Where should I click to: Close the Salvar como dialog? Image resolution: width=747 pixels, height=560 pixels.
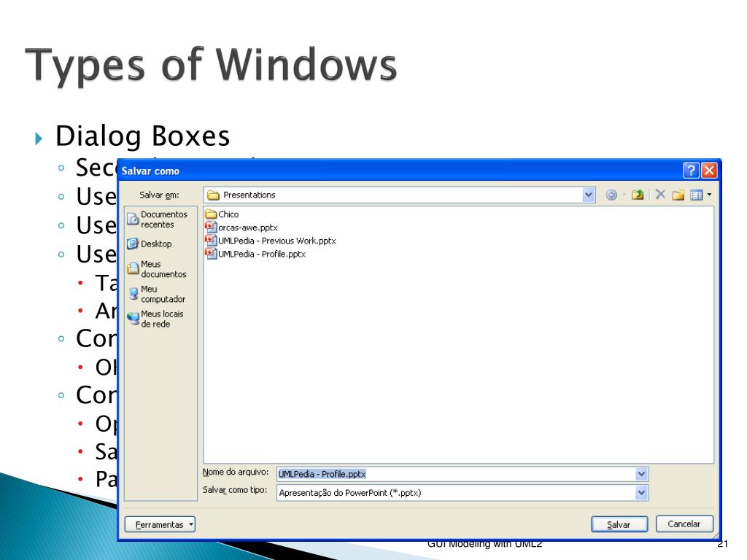pos(709,171)
